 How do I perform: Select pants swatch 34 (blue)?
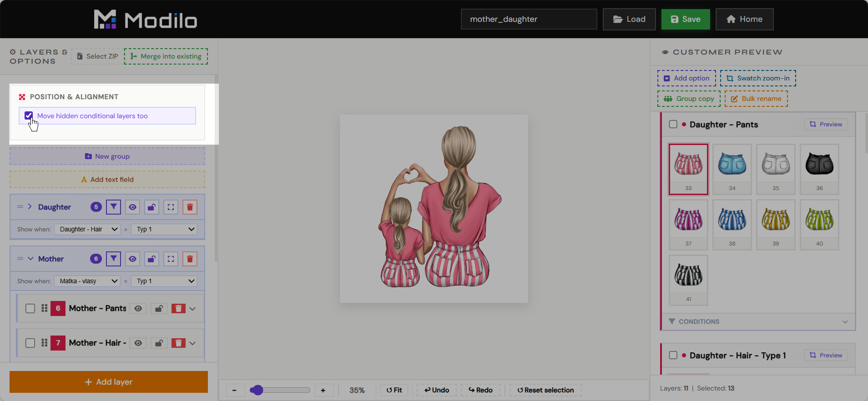click(x=732, y=169)
